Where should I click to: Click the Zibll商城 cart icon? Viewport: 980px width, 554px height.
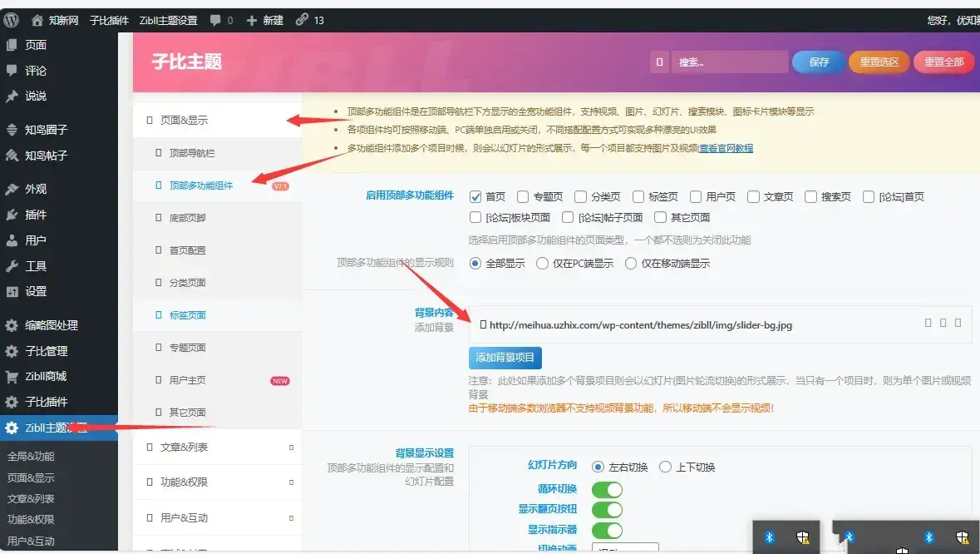(12, 377)
